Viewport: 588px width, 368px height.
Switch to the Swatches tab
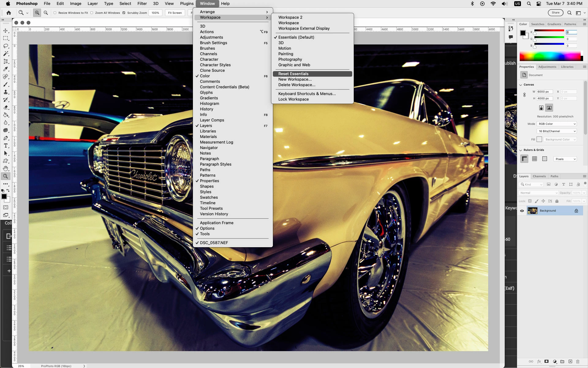[537, 24]
